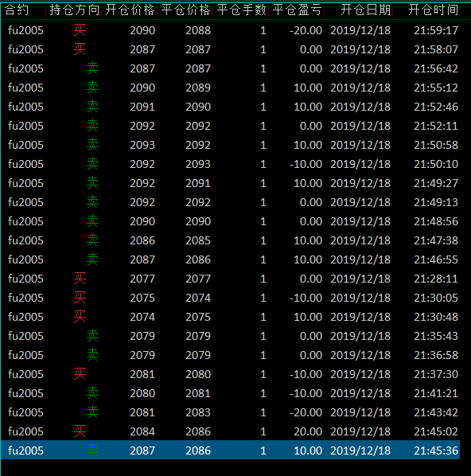Select the trade row opened at 21:58:07
This screenshot has height=476, width=471.
231,49
